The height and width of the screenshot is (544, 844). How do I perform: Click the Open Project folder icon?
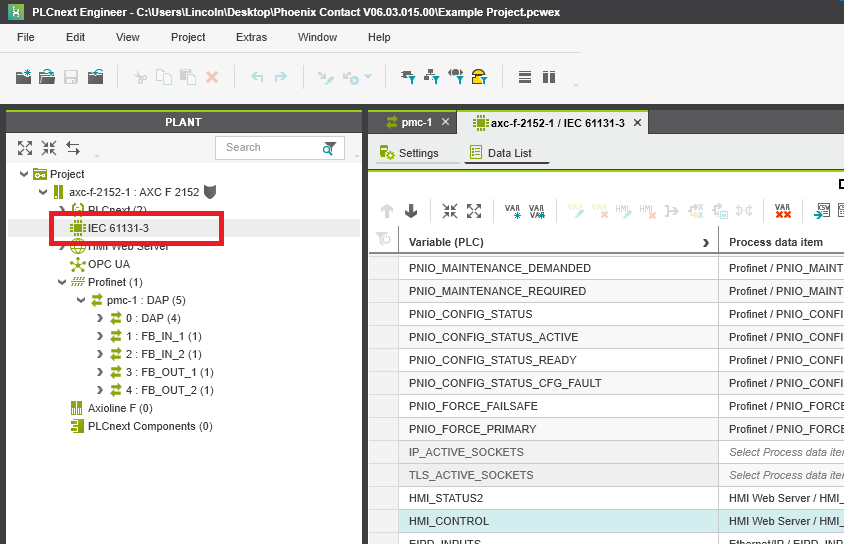47,77
